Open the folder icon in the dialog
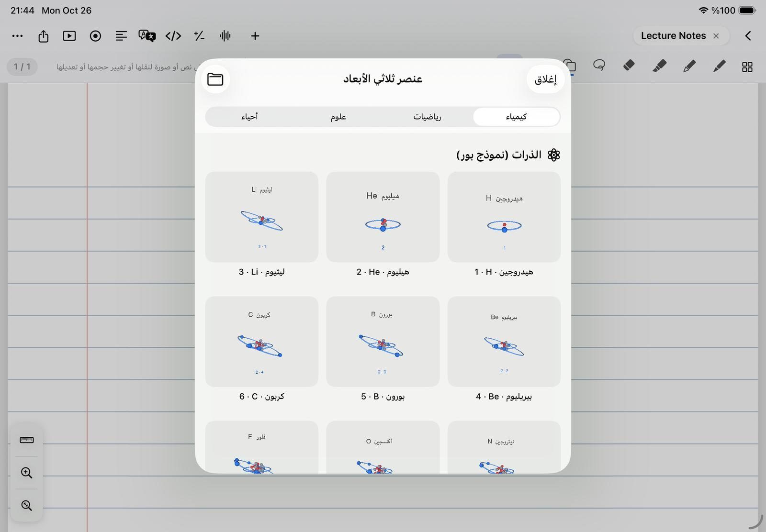766x532 pixels. pyautogui.click(x=215, y=79)
